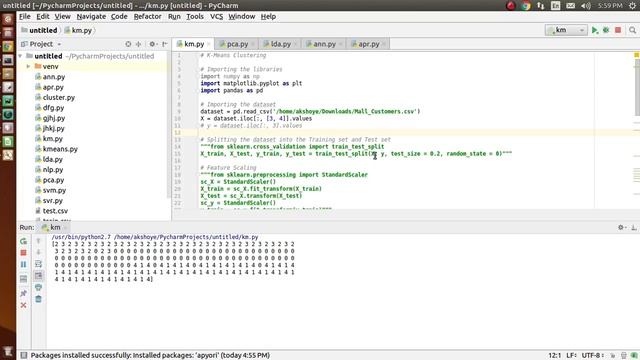Image resolution: width=640 pixels, height=360 pixels.
Task: Rerun km in the Run panel
Action: (24, 241)
